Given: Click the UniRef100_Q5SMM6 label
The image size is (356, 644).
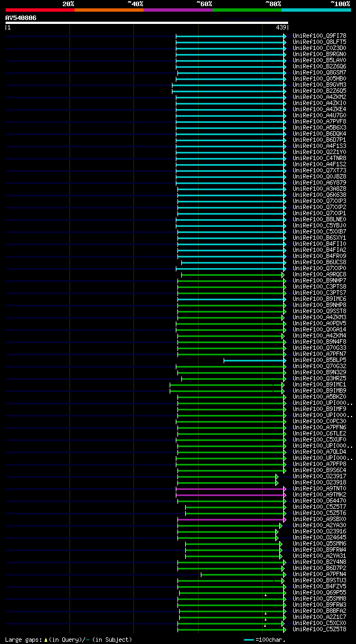Looking at the screenshot, I should click(x=319, y=544).
